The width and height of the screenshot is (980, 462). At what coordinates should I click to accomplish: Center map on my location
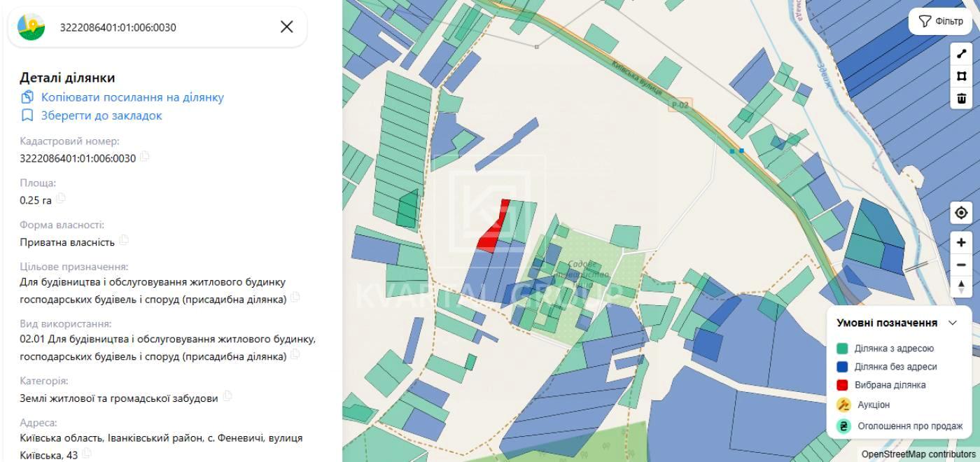[961, 213]
